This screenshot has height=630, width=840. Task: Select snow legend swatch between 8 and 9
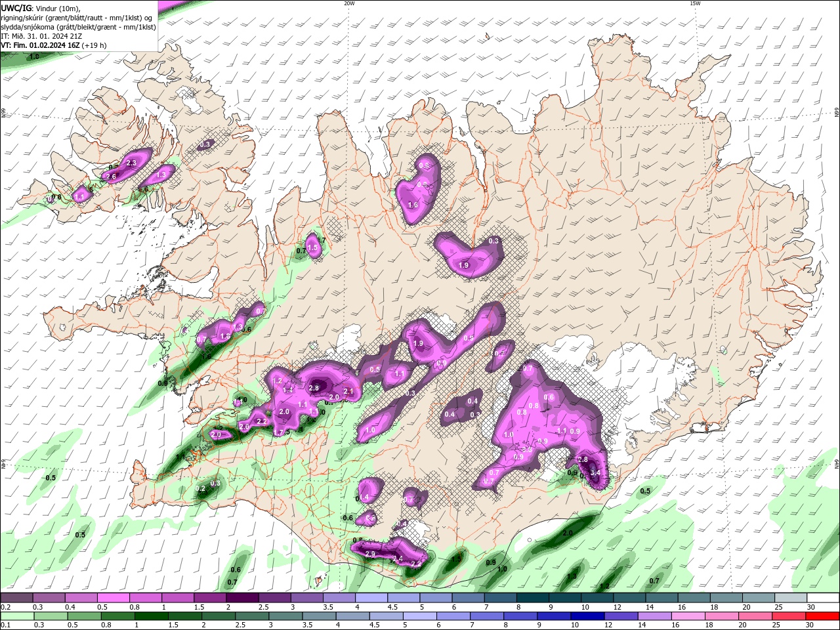coord(532,597)
